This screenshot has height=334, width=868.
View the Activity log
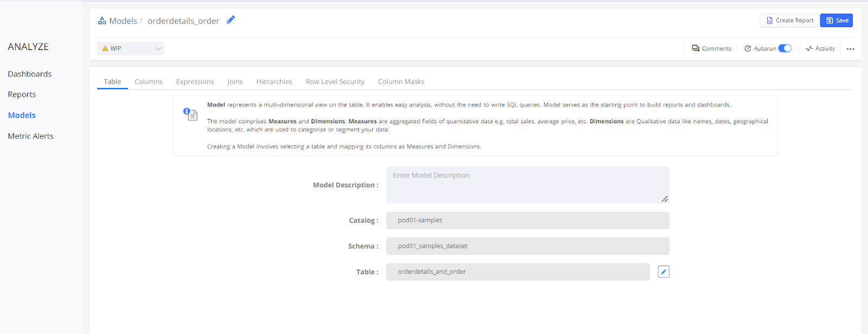(820, 48)
